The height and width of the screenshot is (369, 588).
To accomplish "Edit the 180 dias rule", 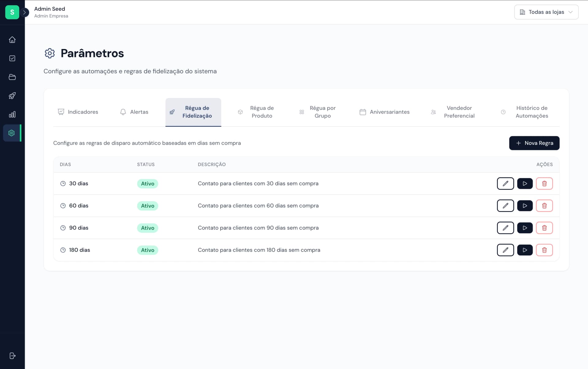I will (x=505, y=250).
